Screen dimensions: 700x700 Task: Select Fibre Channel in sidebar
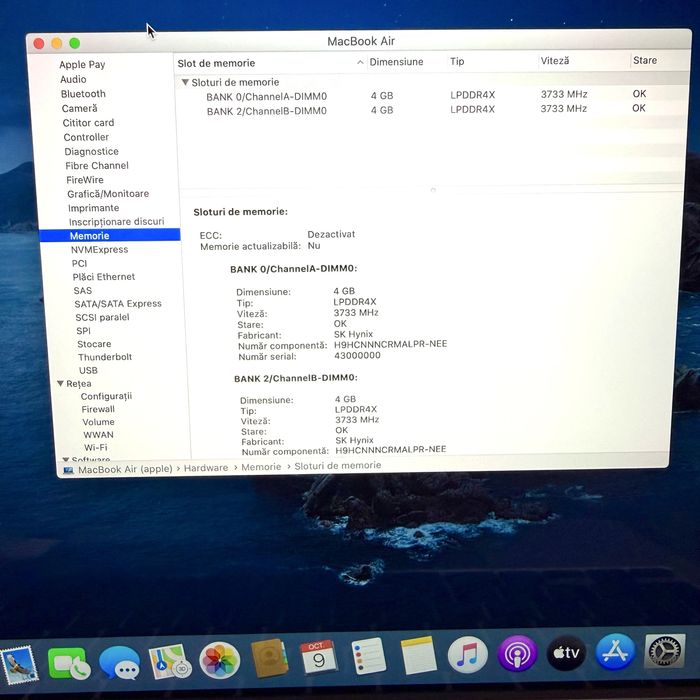pos(97,166)
